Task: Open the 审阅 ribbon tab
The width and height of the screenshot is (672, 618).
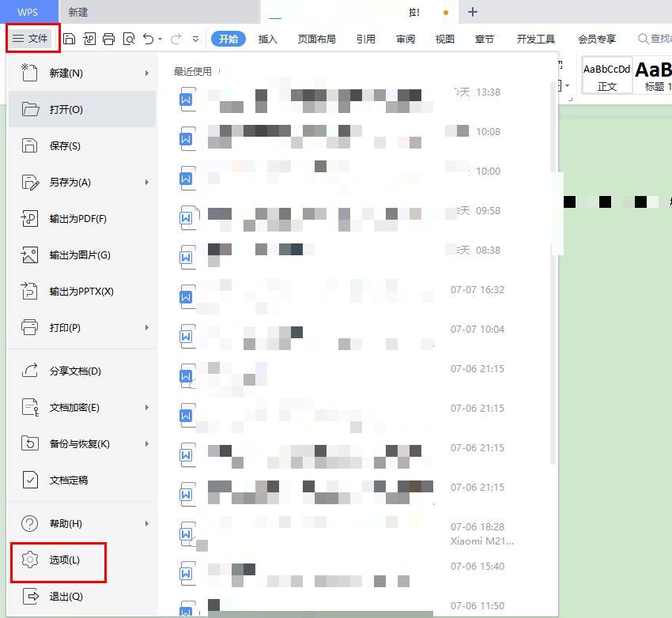Action: tap(406, 39)
